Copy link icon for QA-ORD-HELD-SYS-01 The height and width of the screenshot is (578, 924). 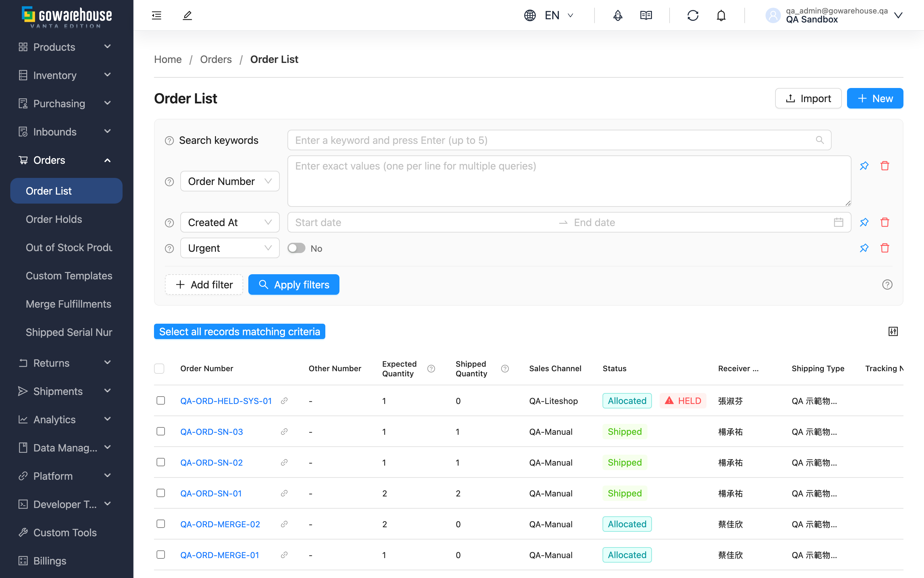click(284, 401)
